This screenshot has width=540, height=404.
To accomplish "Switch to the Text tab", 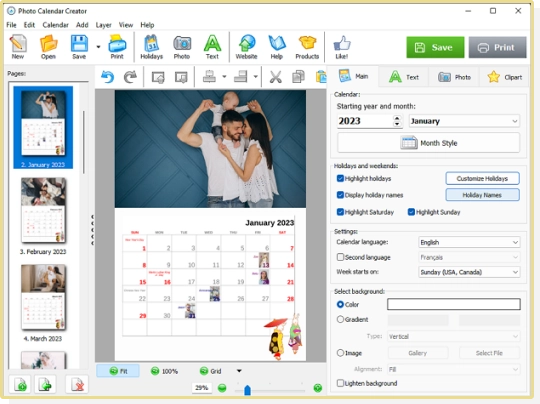I will point(404,77).
